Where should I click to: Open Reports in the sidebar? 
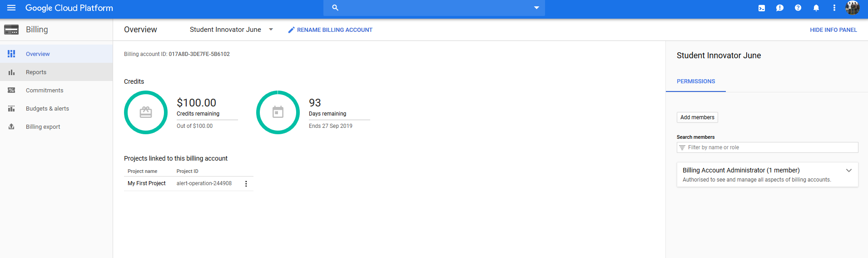click(56, 72)
